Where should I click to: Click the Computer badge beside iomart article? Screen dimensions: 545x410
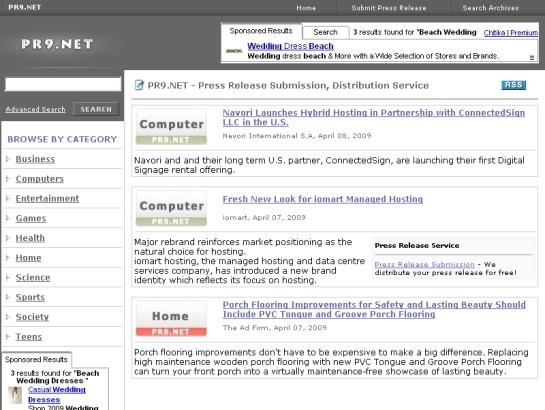pyautogui.click(x=171, y=208)
